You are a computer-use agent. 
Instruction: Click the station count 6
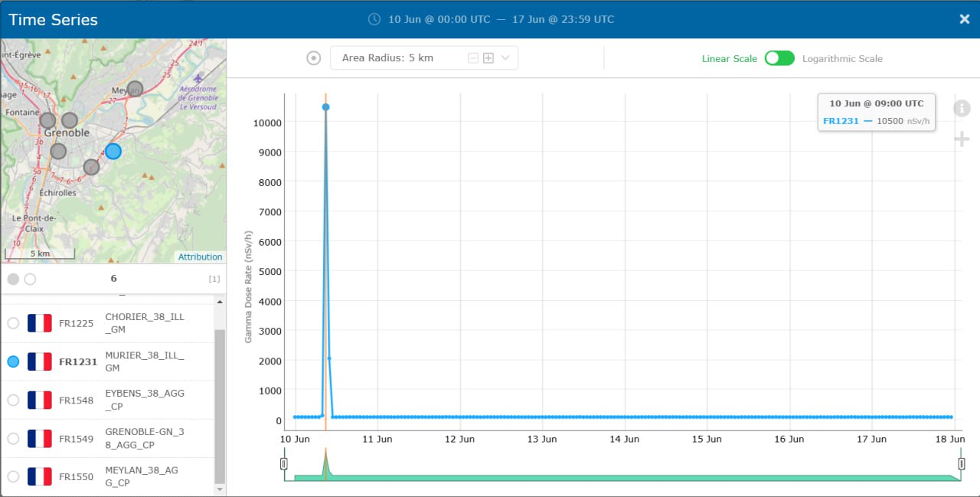pyautogui.click(x=113, y=279)
